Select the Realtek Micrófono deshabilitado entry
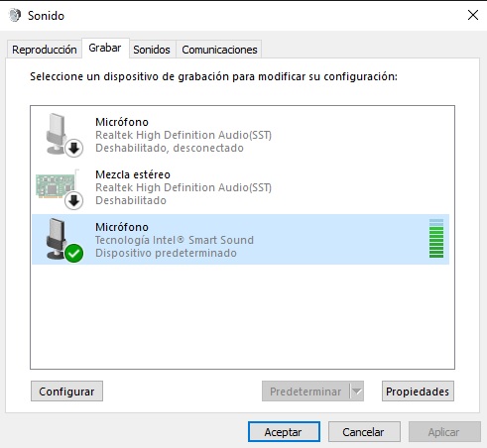The height and width of the screenshot is (448, 487). (x=240, y=135)
